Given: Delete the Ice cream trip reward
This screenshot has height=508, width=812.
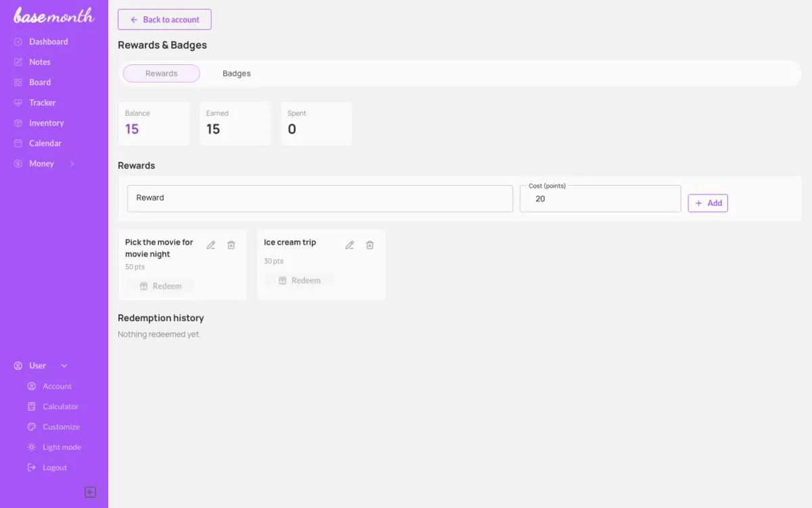Looking at the screenshot, I should 370,245.
